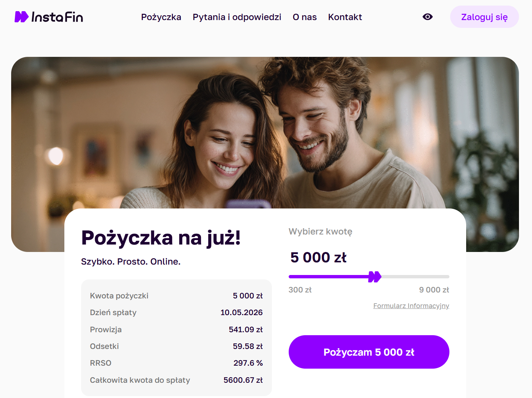Image resolution: width=532 pixels, height=398 pixels.
Task: Click the Całkowita kwota do spłaty row
Action: [176, 380]
